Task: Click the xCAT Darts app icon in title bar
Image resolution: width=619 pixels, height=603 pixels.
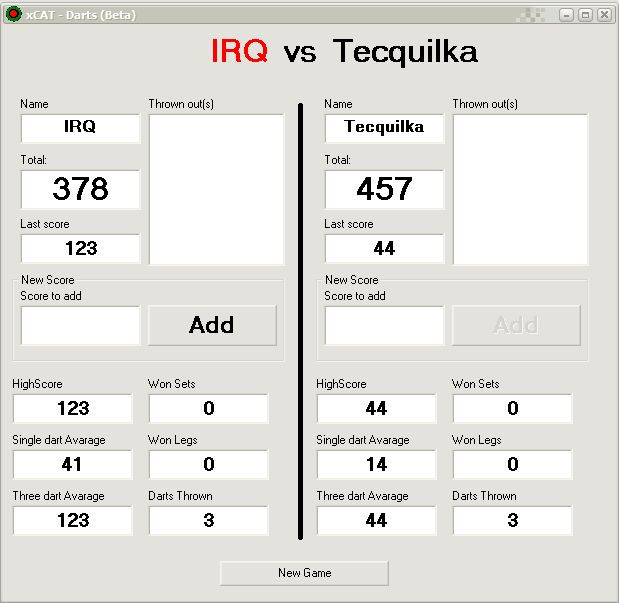Action: [13, 15]
